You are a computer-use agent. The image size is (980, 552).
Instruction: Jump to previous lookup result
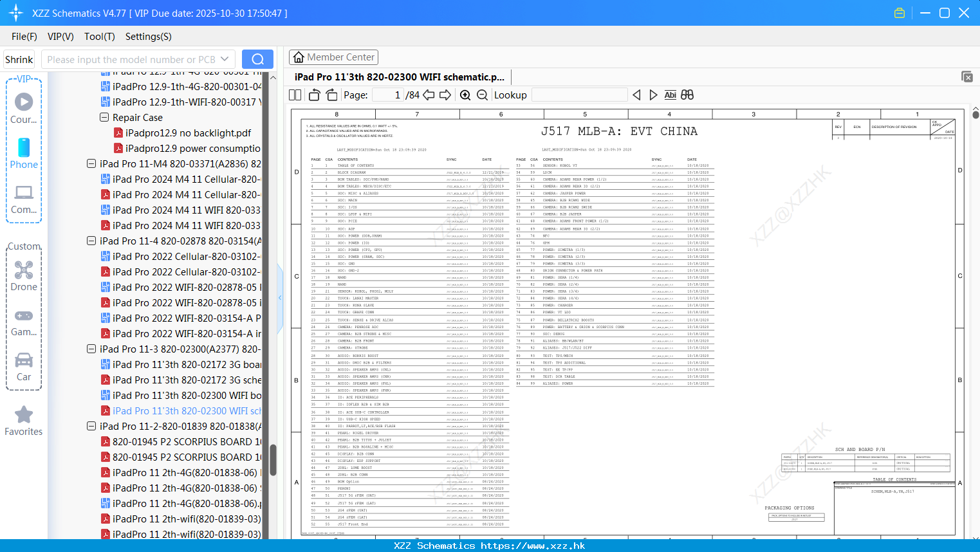point(636,95)
